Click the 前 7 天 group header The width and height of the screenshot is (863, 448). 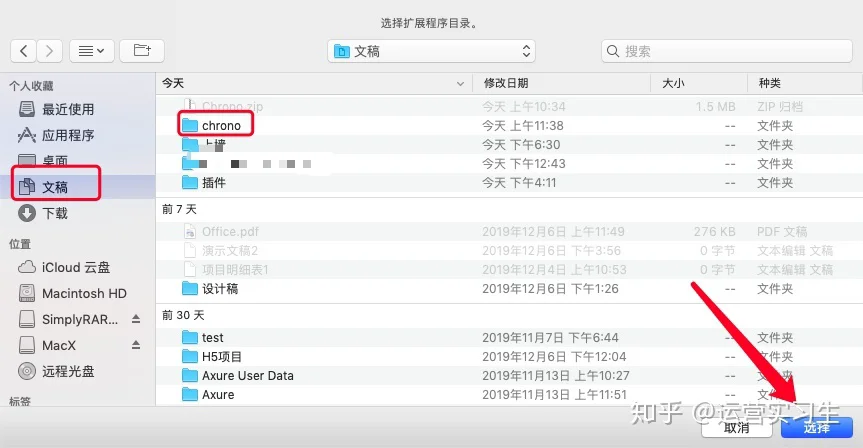(179, 209)
